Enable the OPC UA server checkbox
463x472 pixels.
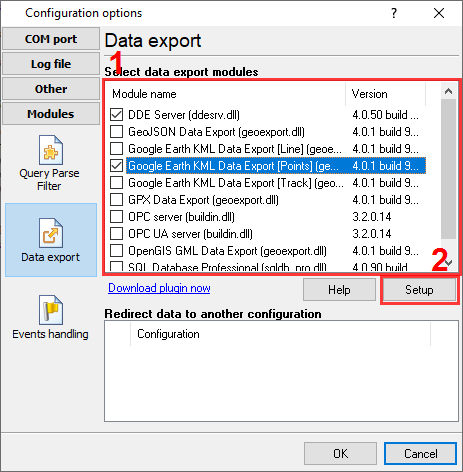116,234
